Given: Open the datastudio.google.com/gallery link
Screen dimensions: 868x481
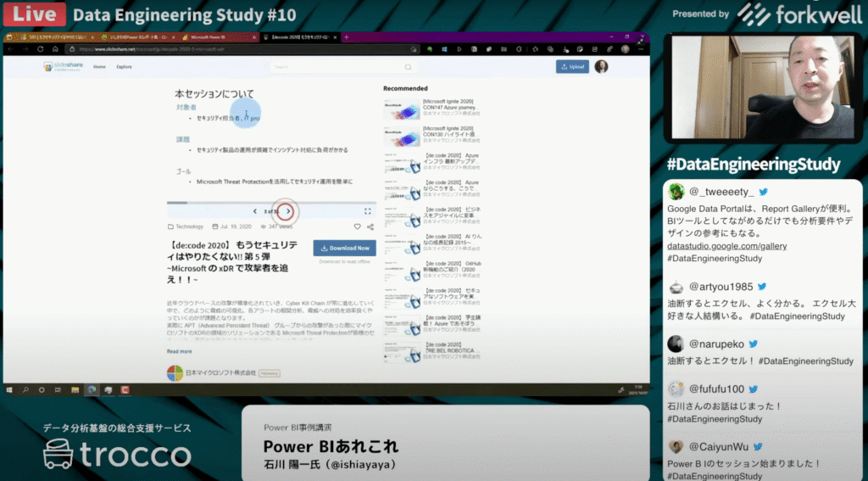Looking at the screenshot, I should (726, 246).
